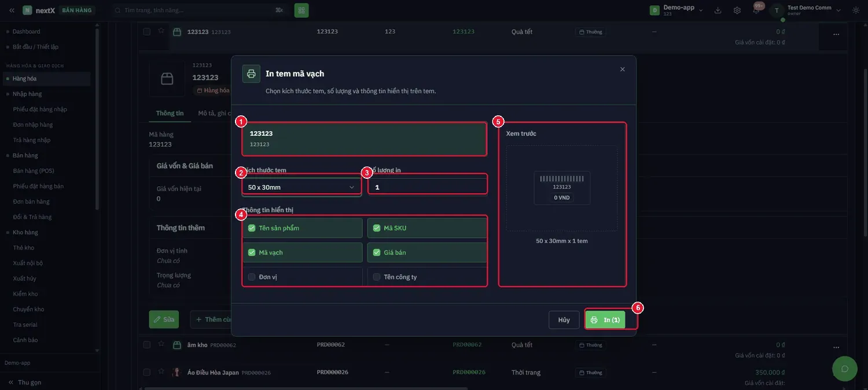Open the Demo-app workspace dropdown

(676, 10)
